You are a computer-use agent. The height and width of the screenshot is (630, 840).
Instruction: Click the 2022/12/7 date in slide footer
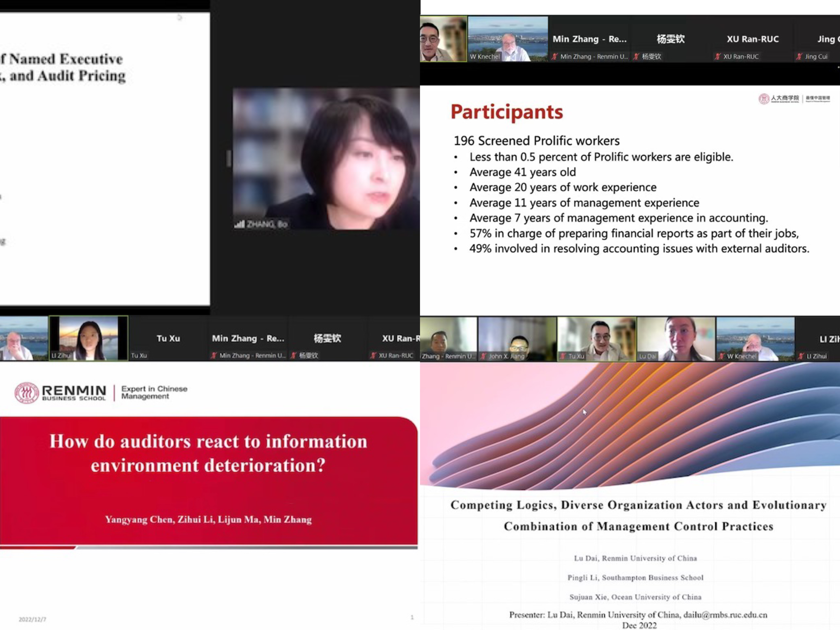click(32, 619)
